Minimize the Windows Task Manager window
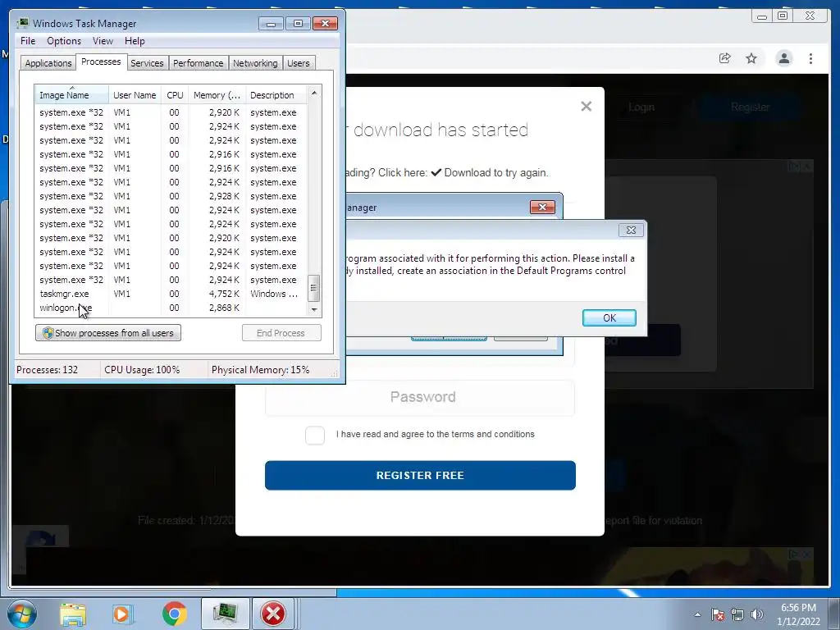Image resolution: width=840 pixels, height=630 pixels. coord(271,24)
